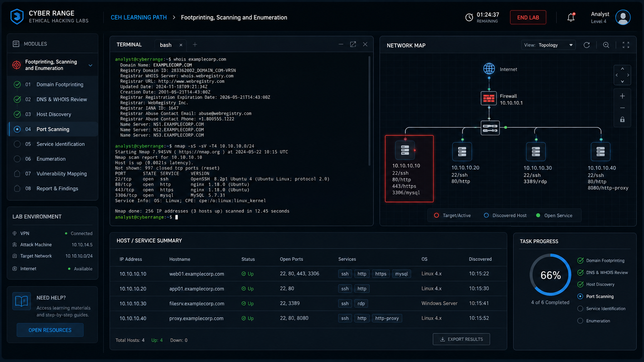Open the Analyst profile avatar
Viewport: 644px width, 362px height.
click(x=623, y=17)
